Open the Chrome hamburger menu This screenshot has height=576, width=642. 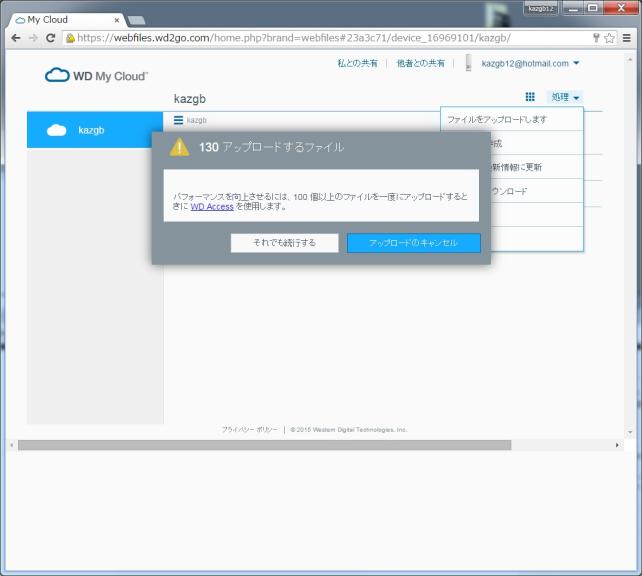(626, 38)
